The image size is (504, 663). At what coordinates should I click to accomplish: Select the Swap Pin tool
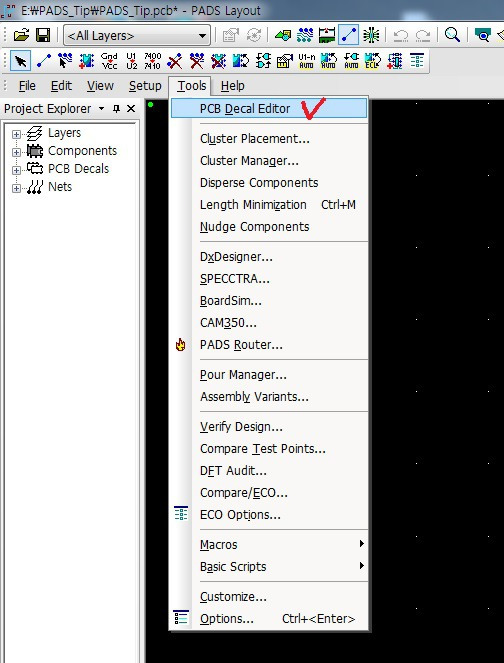point(241,61)
